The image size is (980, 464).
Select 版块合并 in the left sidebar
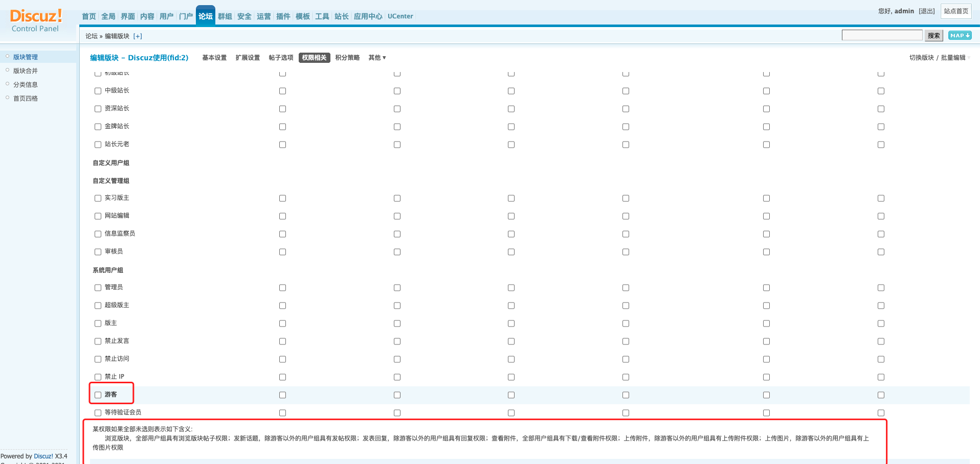click(26, 71)
